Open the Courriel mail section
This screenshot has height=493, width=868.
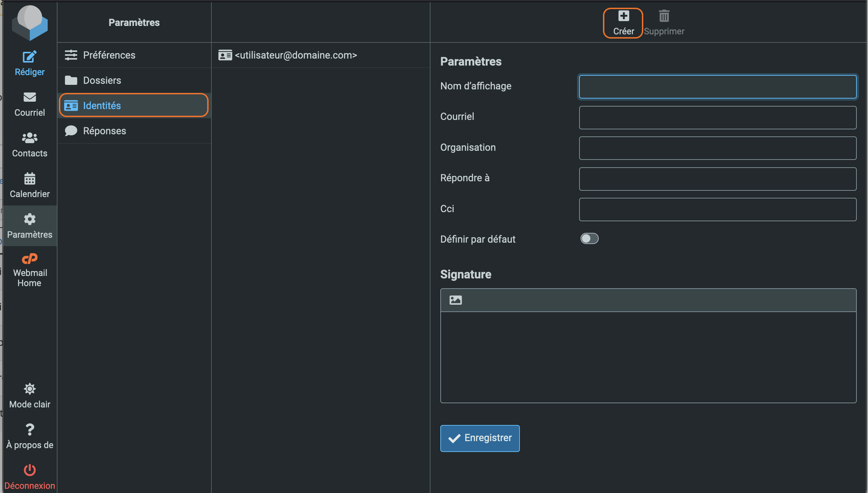pos(30,104)
